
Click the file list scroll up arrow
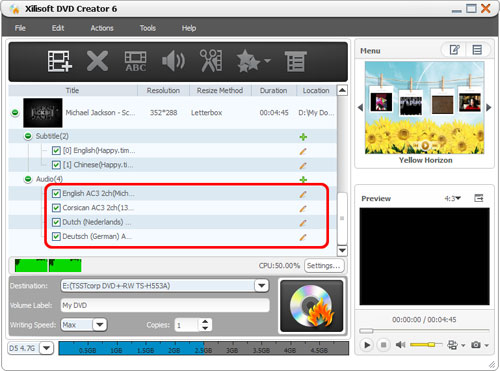(342, 90)
